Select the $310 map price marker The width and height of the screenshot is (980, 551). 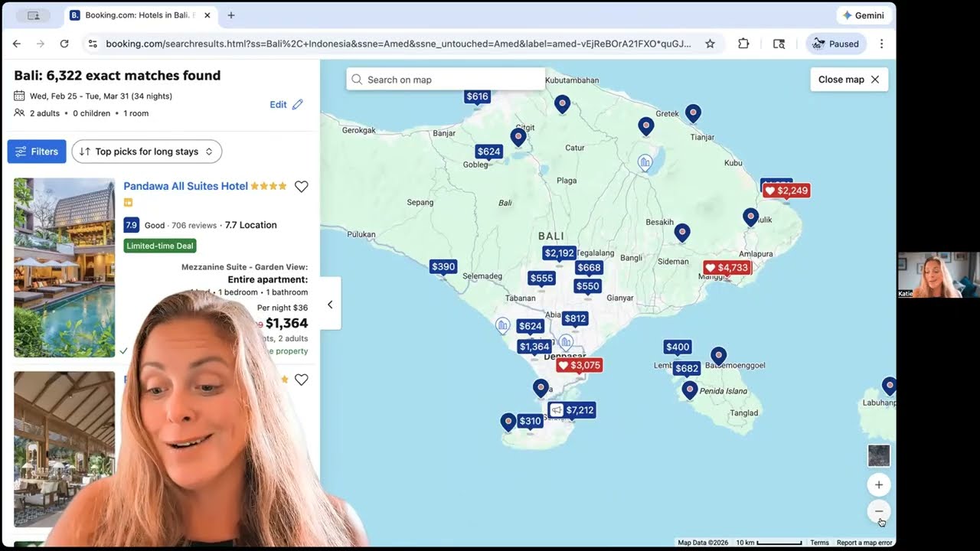pos(530,421)
